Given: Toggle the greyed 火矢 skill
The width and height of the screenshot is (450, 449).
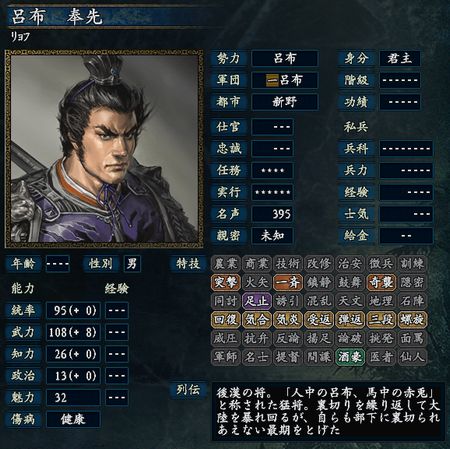Looking at the screenshot, I should pyautogui.click(x=257, y=282).
